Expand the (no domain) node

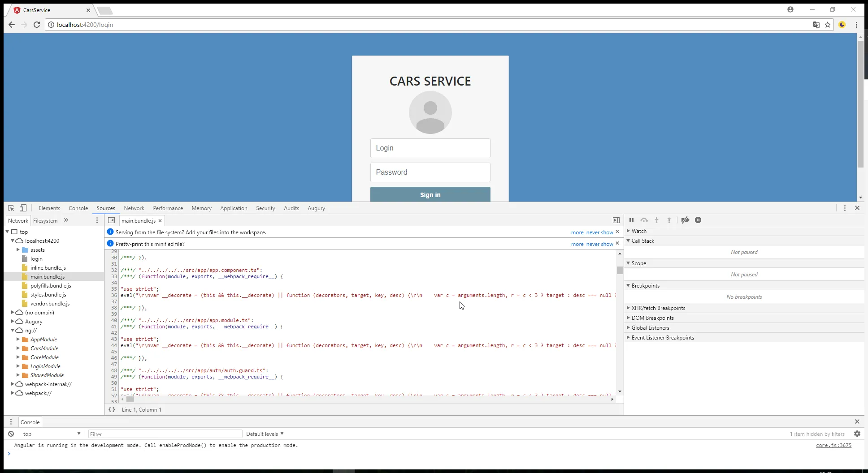pos(13,312)
